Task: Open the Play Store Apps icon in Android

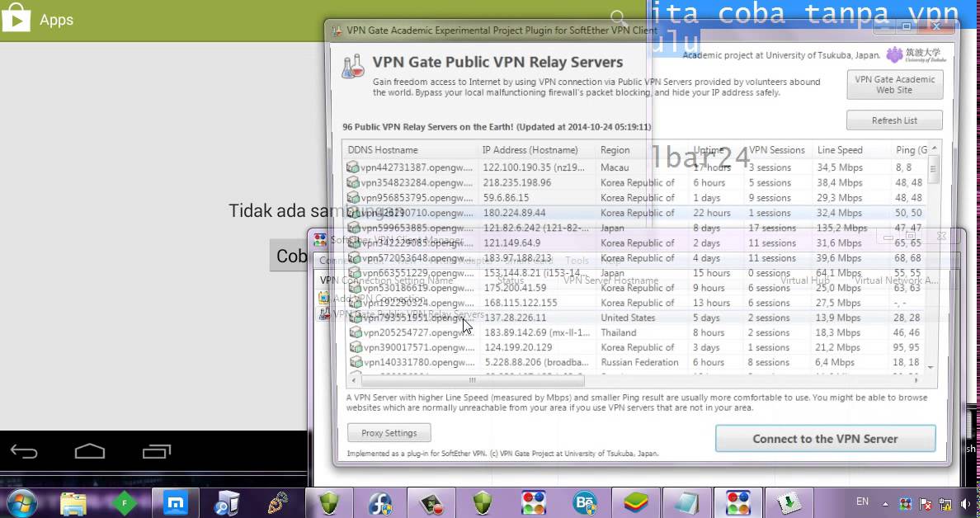Action: point(16,19)
